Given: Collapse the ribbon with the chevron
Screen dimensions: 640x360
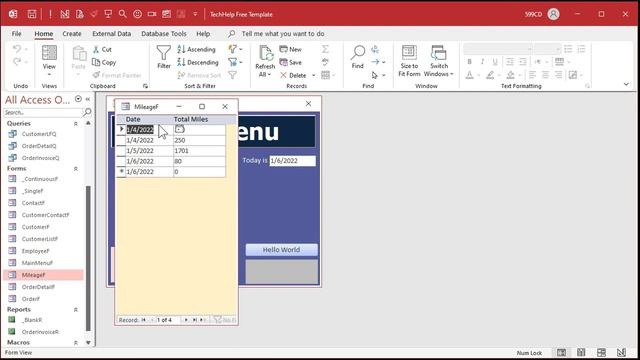Looking at the screenshot, I should (626, 84).
